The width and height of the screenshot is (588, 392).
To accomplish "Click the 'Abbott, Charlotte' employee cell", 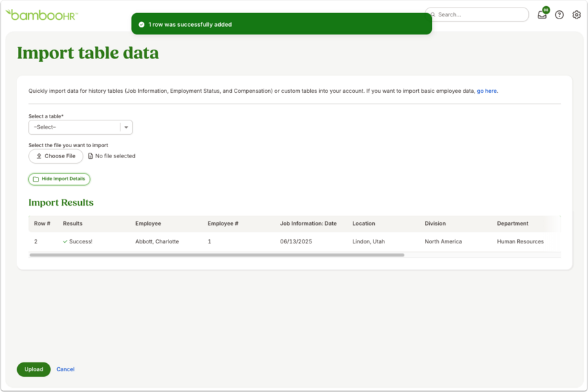I will point(157,241).
